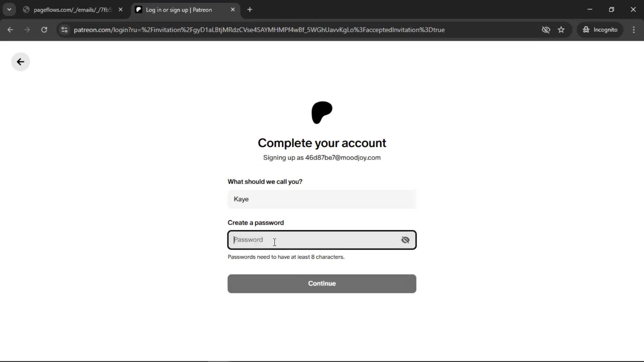Close the pageflows.com tab
This screenshot has width=644, height=362.
coord(120,10)
